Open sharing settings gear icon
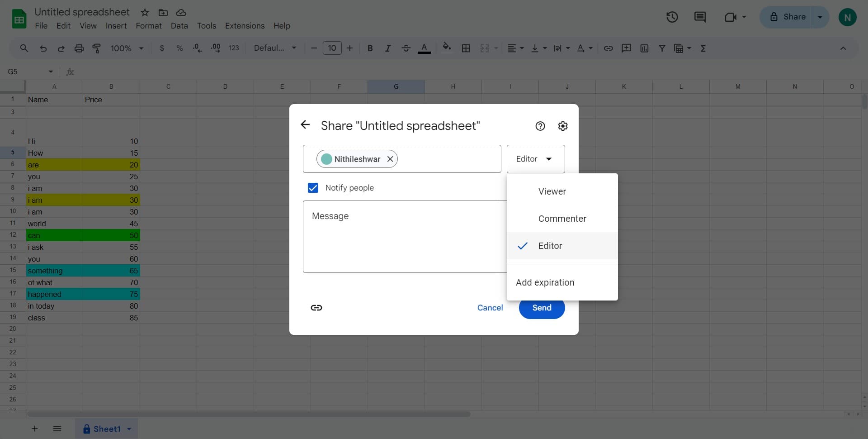This screenshot has height=439, width=868. 562,126
